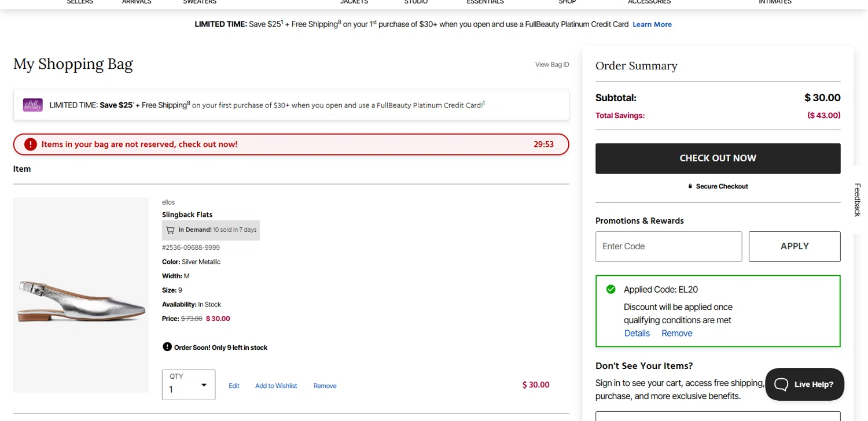Edit the Slingback Flats item

234,386
